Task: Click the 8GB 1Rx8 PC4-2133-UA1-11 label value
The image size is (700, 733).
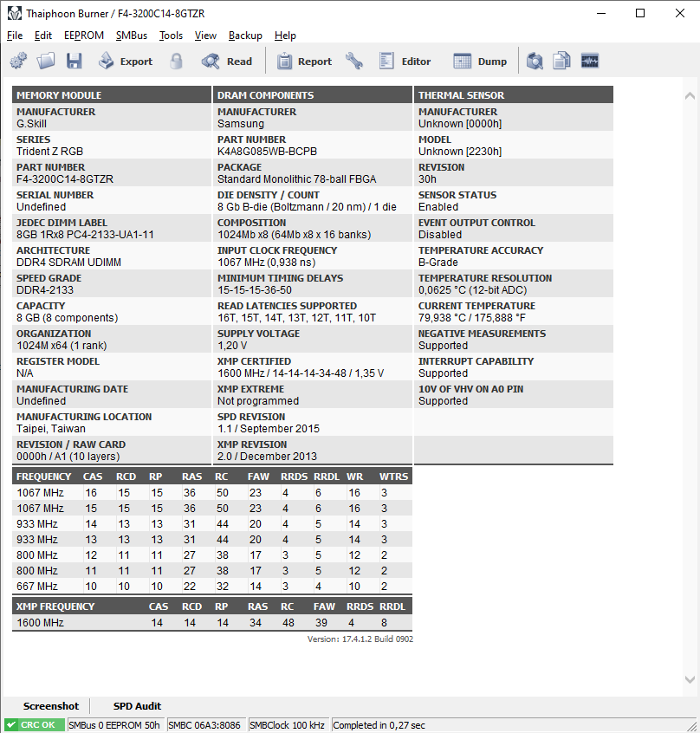Action: 85,235
